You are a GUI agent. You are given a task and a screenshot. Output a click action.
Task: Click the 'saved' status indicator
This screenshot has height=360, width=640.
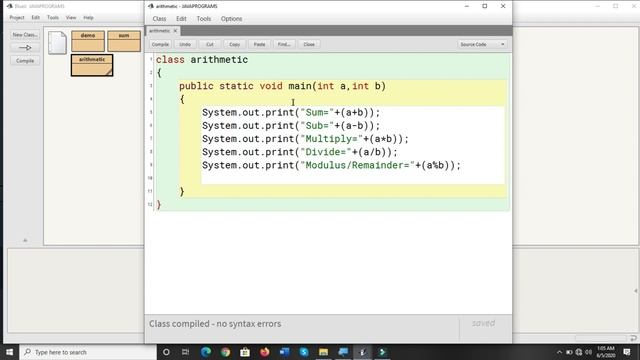click(483, 323)
